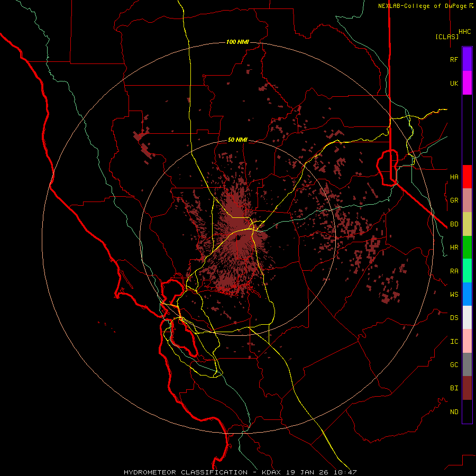Screen dimensions: 476x476
Task: Click the BI legend label
Action: coord(454,388)
